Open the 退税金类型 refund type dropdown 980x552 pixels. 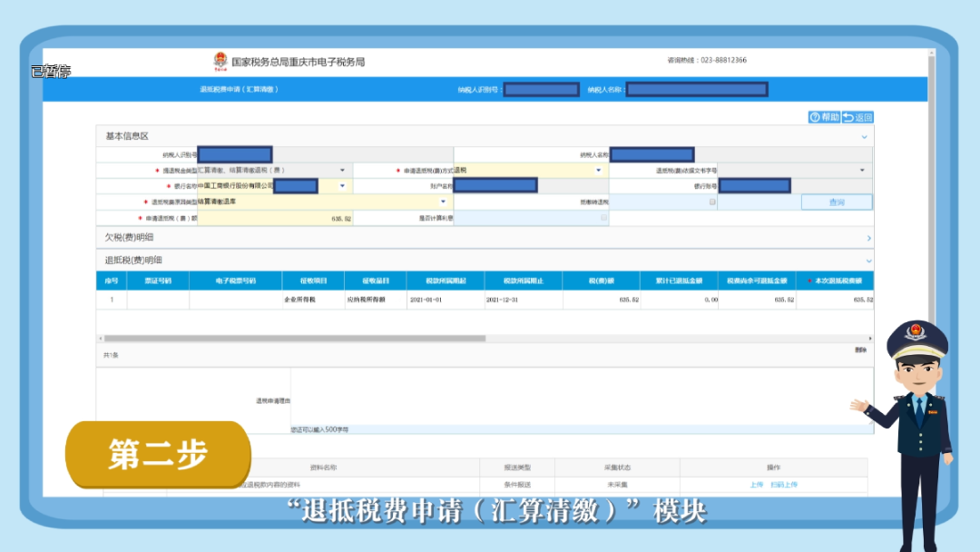(342, 170)
